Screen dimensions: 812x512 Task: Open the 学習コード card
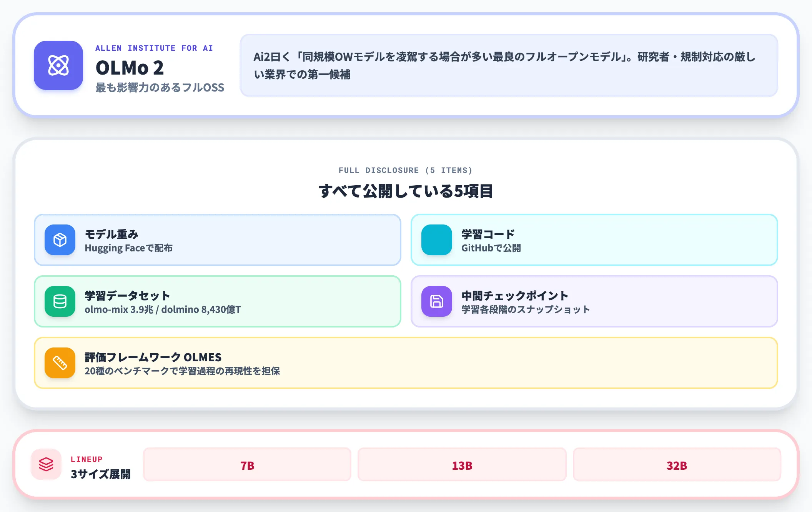594,240
